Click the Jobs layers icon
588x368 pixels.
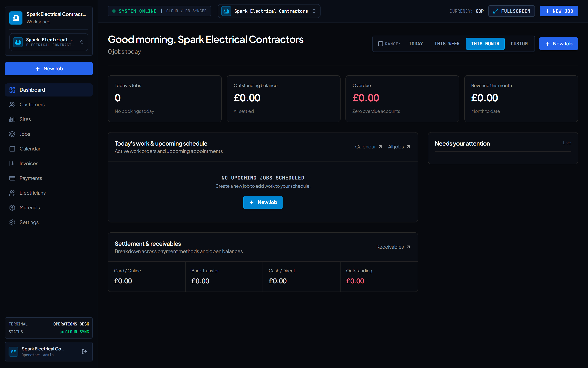pyautogui.click(x=12, y=134)
